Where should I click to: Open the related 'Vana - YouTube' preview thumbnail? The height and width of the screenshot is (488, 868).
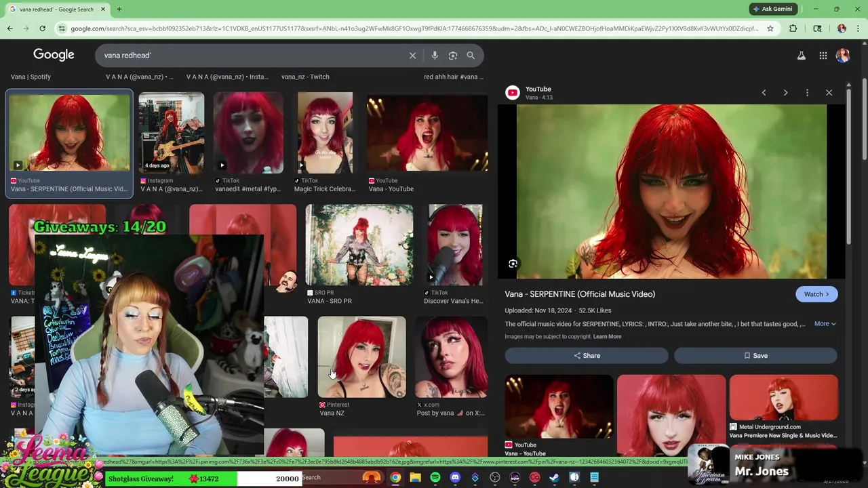(559, 407)
